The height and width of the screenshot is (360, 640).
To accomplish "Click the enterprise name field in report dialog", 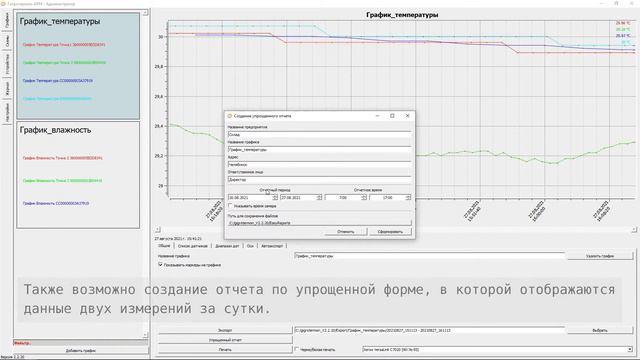I will click(320, 134).
